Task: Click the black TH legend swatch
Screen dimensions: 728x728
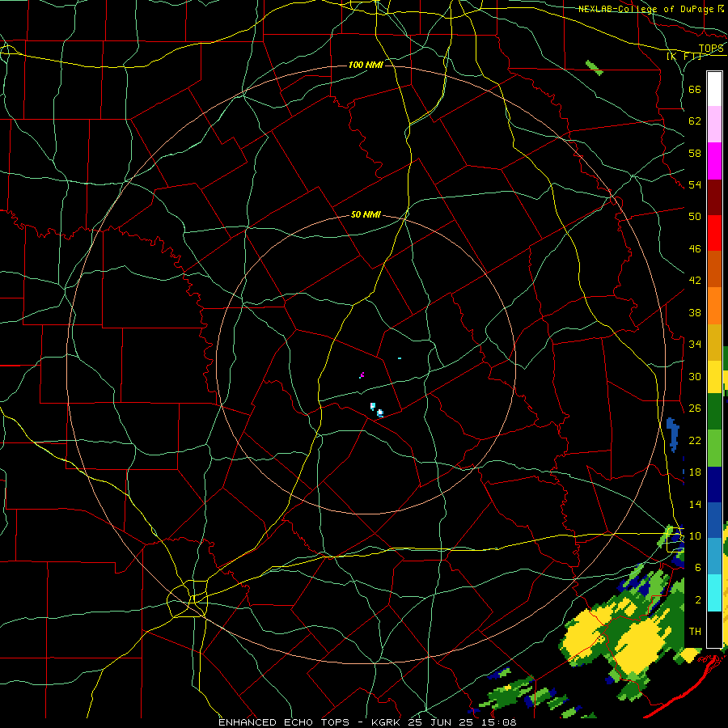Action: tap(714, 629)
